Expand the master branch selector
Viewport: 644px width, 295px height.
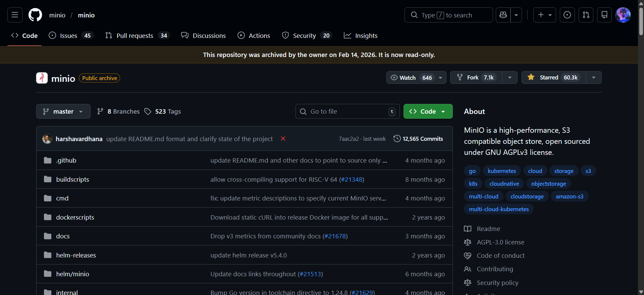[x=63, y=112]
